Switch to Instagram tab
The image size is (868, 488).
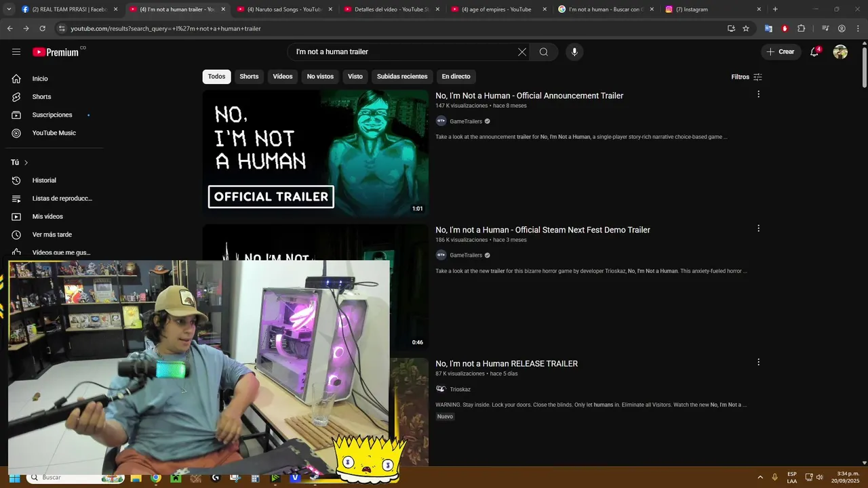pyautogui.click(x=712, y=9)
